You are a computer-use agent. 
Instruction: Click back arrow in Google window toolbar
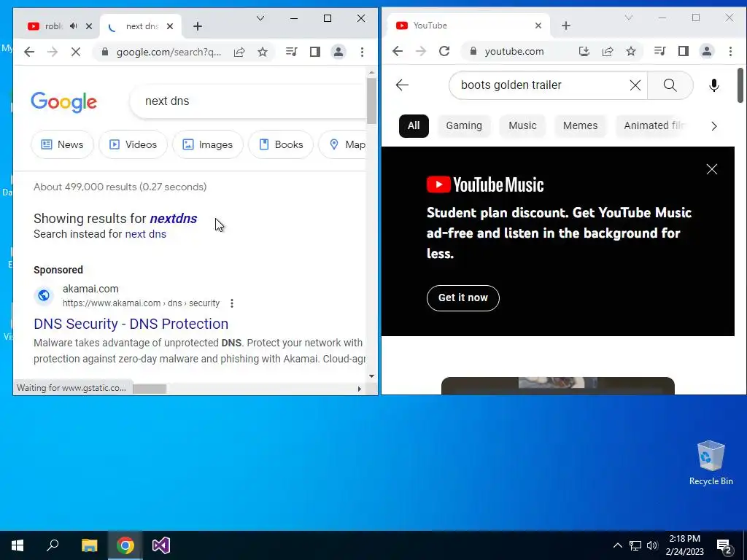[x=29, y=52]
